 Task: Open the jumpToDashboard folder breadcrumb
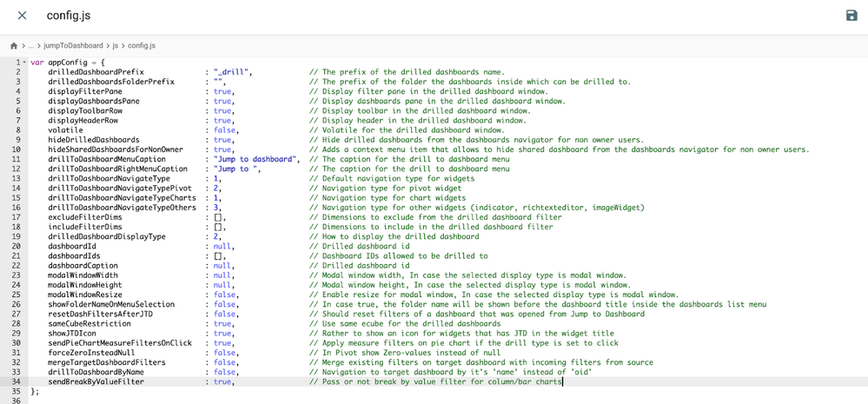[x=73, y=46]
